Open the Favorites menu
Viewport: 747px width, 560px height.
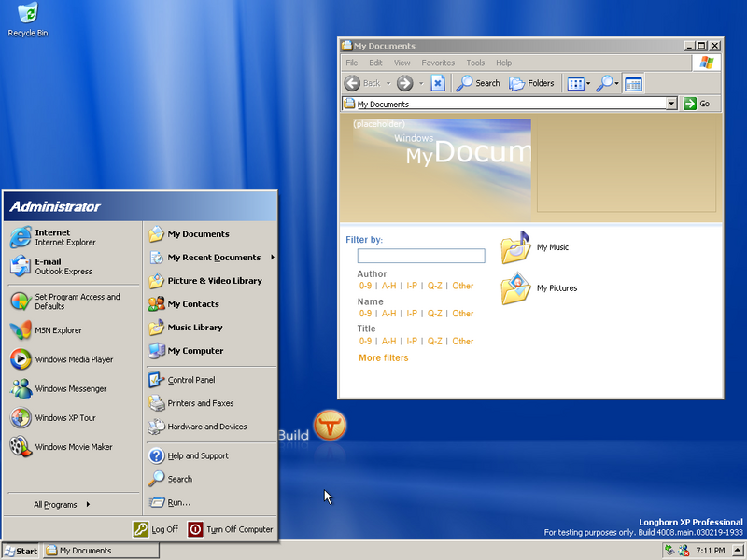click(x=438, y=63)
